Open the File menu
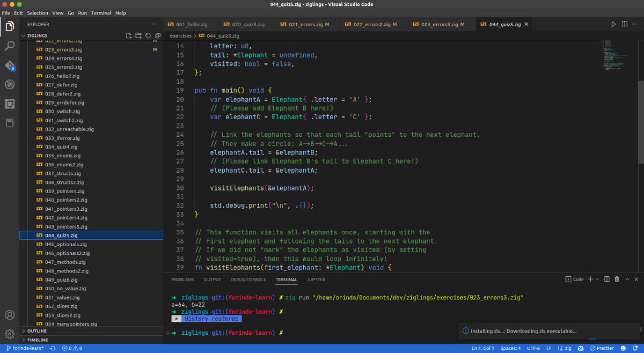This screenshot has width=644, height=353. pyautogui.click(x=6, y=13)
